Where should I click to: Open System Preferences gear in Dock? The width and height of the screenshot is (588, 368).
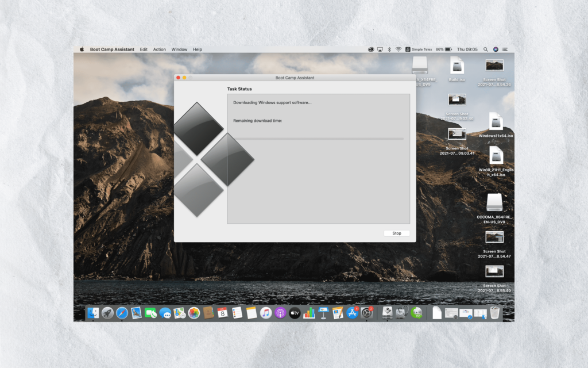point(366,313)
